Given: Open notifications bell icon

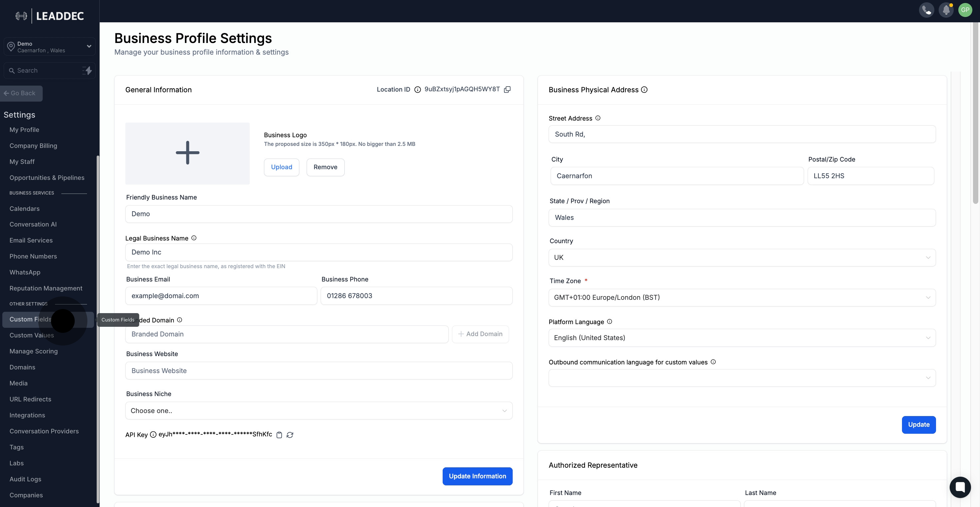Looking at the screenshot, I should [x=946, y=10].
